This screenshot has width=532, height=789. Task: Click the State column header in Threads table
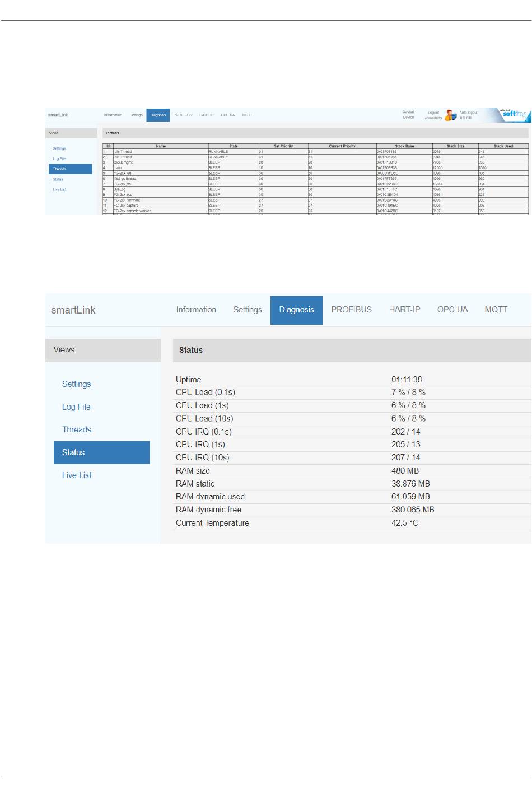pos(234,146)
